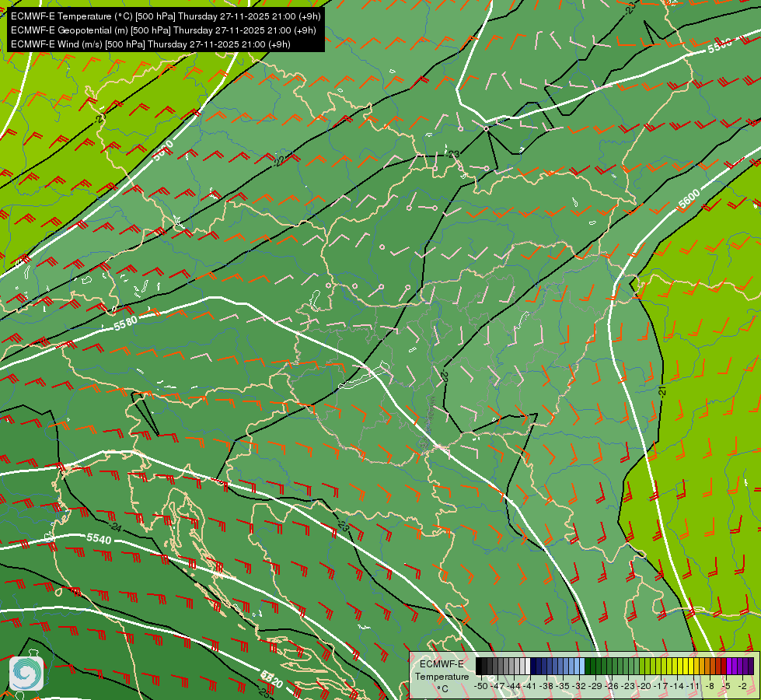Click the -29 label on the temperature colorbar
Image resolution: width=761 pixels, height=700 pixels.
click(595, 686)
